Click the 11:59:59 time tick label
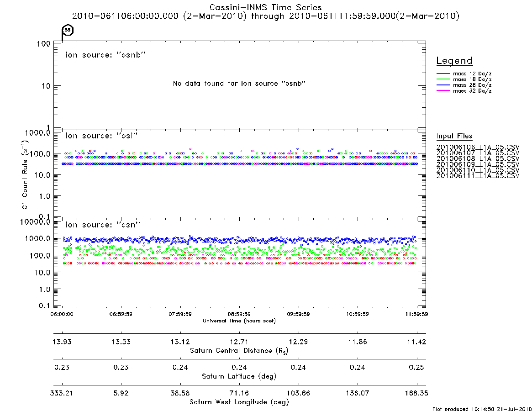532x411 pixels. coord(416,314)
